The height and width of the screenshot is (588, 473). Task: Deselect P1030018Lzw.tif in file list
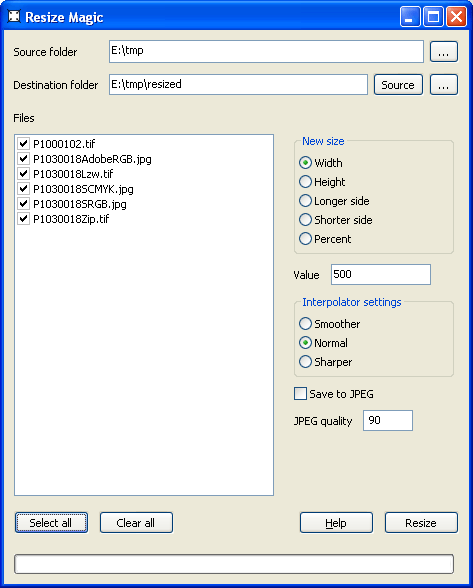coord(24,174)
